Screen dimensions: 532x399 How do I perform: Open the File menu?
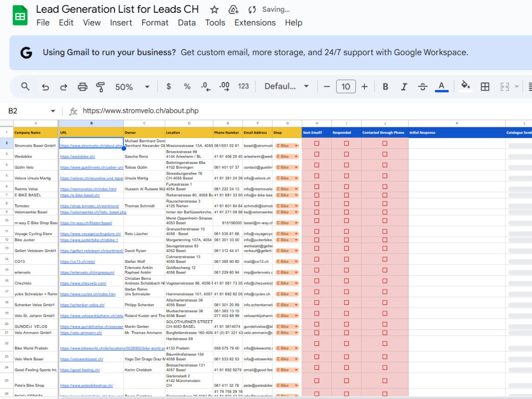pyautogui.click(x=43, y=23)
